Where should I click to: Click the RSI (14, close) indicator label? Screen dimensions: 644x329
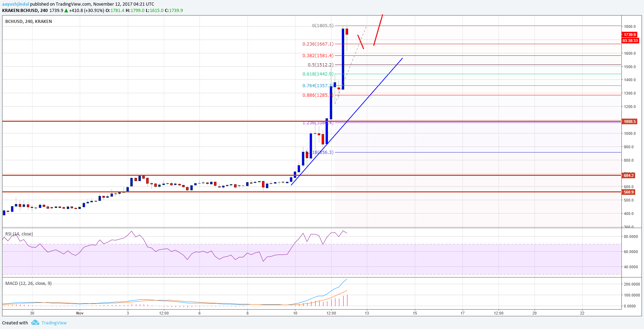click(x=19, y=234)
